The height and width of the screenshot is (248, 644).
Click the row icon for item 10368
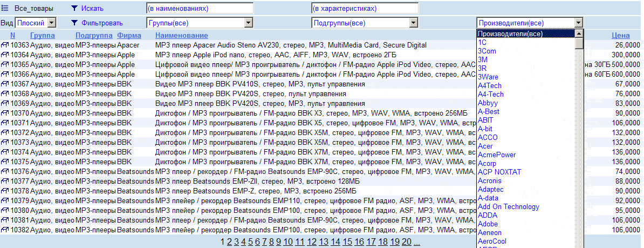click(x=5, y=94)
